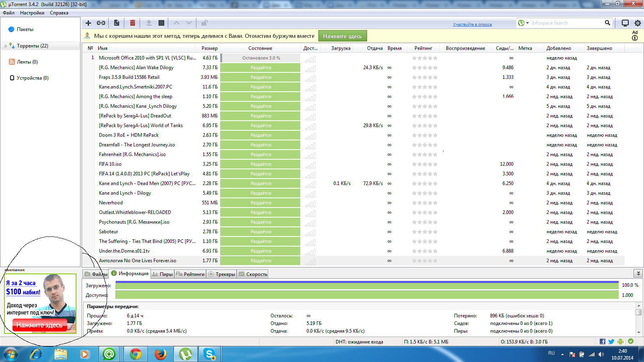Open the remote monitor icon

(x=625, y=23)
